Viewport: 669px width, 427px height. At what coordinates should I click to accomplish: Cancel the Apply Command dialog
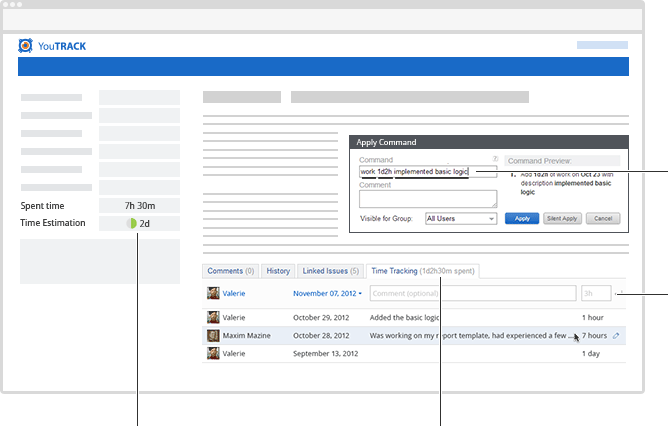603,218
